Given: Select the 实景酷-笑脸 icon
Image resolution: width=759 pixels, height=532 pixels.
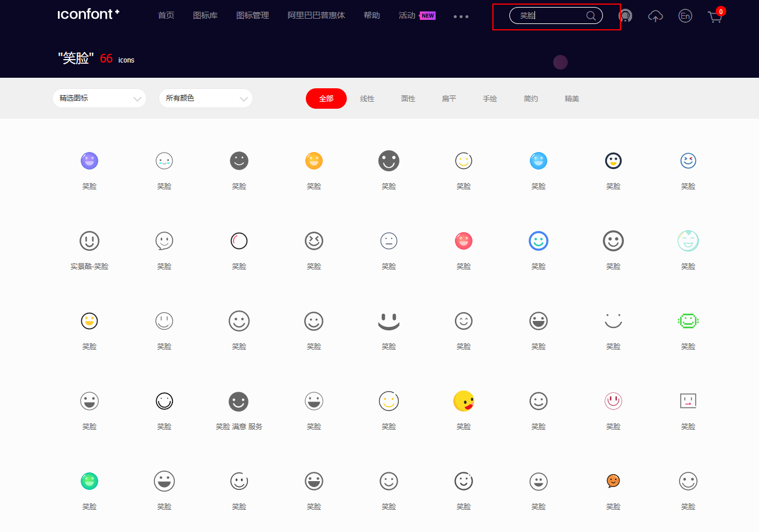Looking at the screenshot, I should coord(89,240).
